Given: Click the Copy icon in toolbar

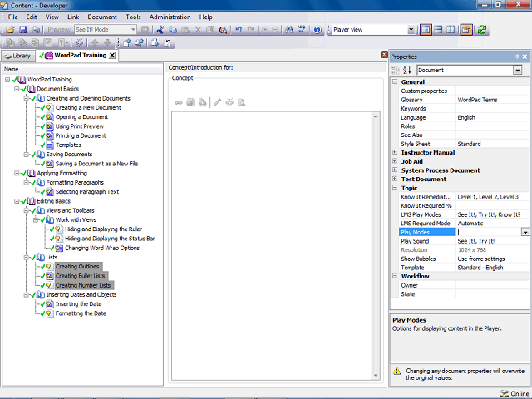Looking at the screenshot, I should pyautogui.click(x=173, y=30).
